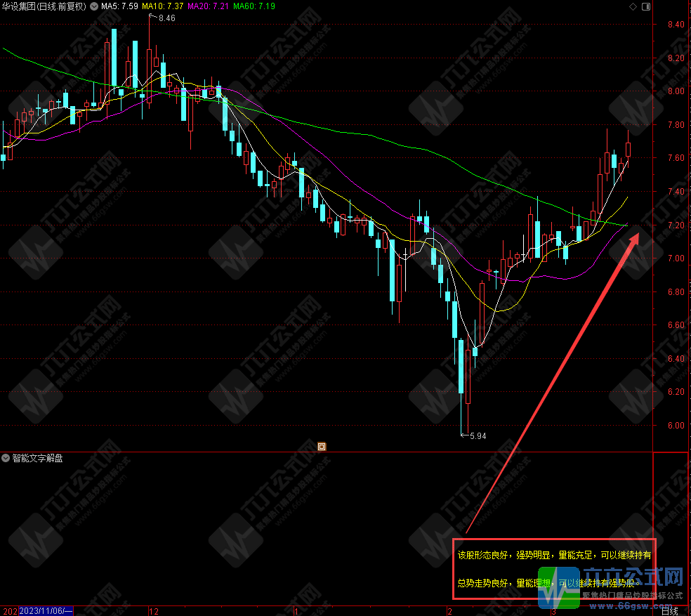Select the MA20: 7.21 label
The height and width of the screenshot is (616, 691).
(209, 6)
